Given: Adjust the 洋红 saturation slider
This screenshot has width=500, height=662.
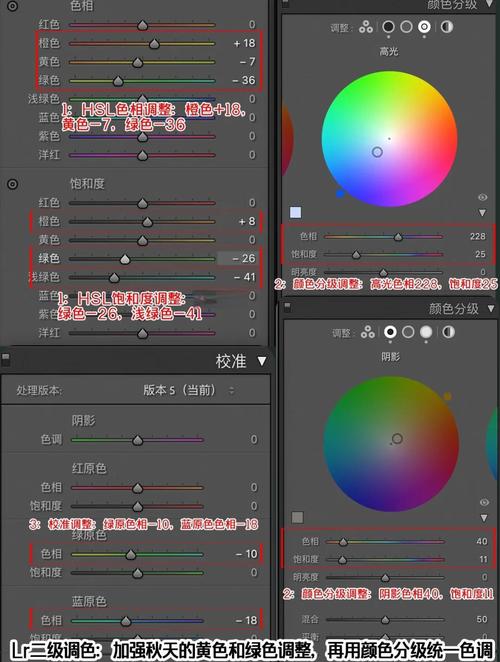Looking at the screenshot, I should pyautogui.click(x=142, y=334).
